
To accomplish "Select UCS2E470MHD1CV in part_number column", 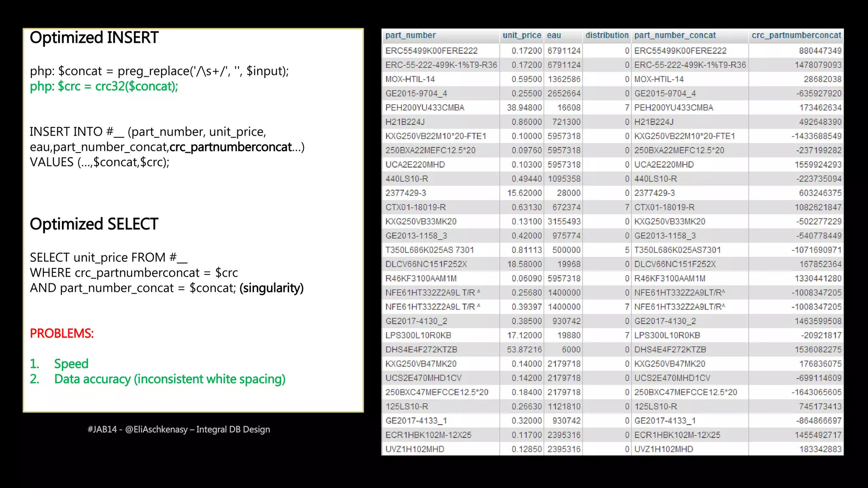I will point(423,378).
